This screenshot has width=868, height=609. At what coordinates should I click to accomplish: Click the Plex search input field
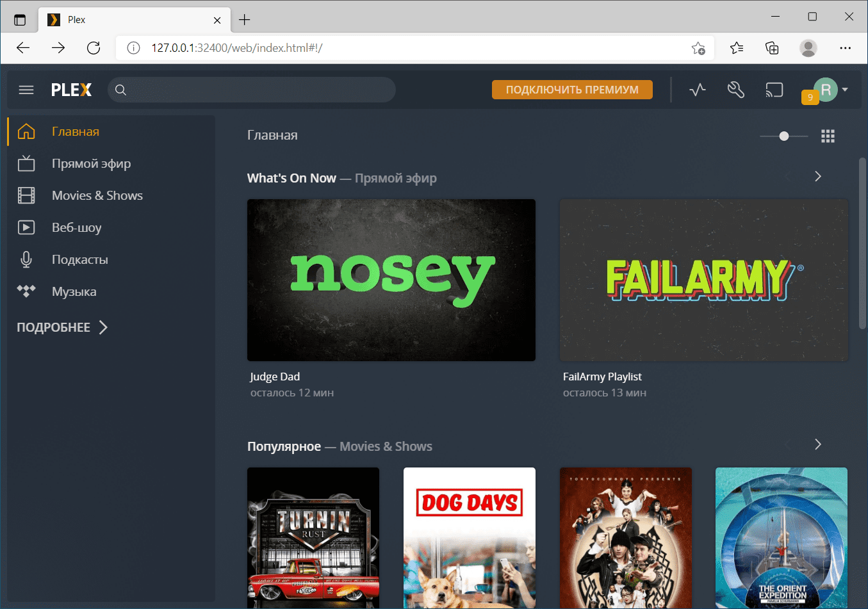tap(252, 90)
